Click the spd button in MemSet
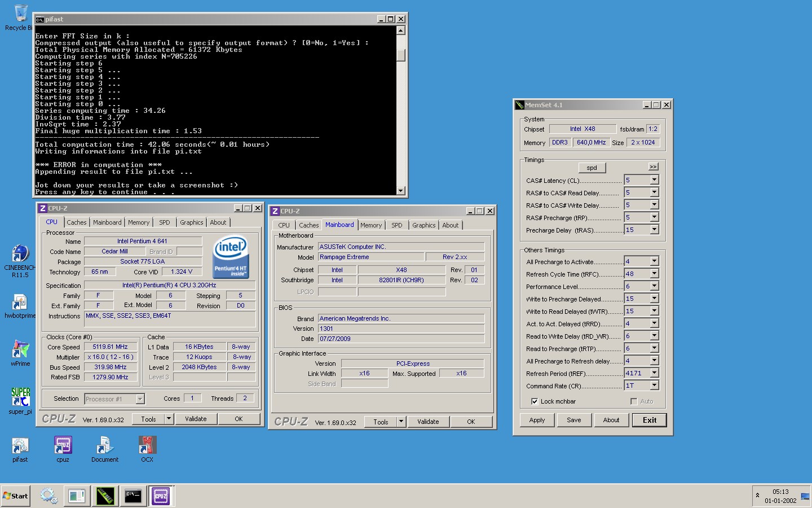 [x=592, y=168]
